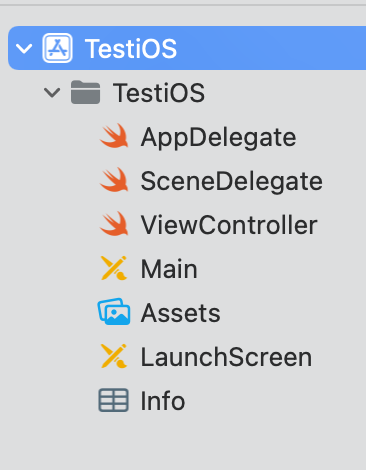The width and height of the screenshot is (366, 470).
Task: Open the SceneDelegate file
Action: point(232,181)
